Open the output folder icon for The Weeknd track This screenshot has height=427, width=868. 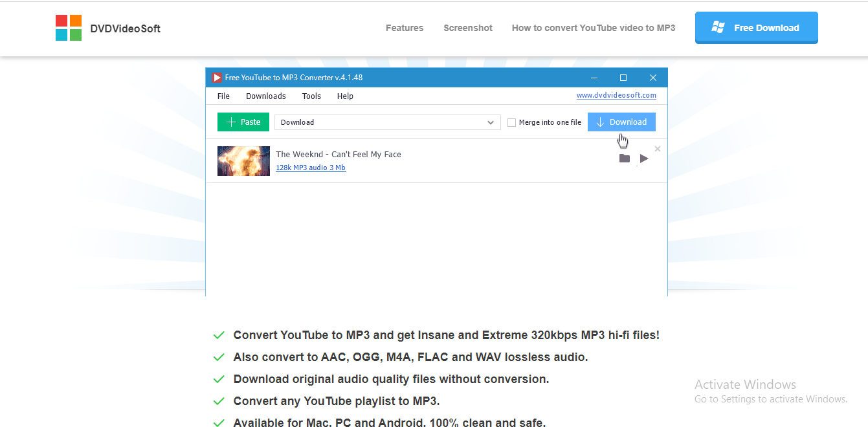(x=625, y=159)
